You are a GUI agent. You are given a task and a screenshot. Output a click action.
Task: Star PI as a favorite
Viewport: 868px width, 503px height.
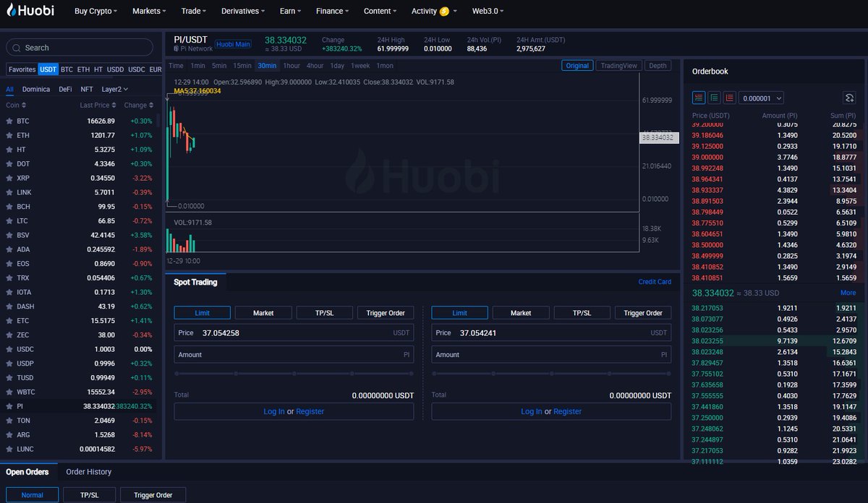click(x=9, y=406)
